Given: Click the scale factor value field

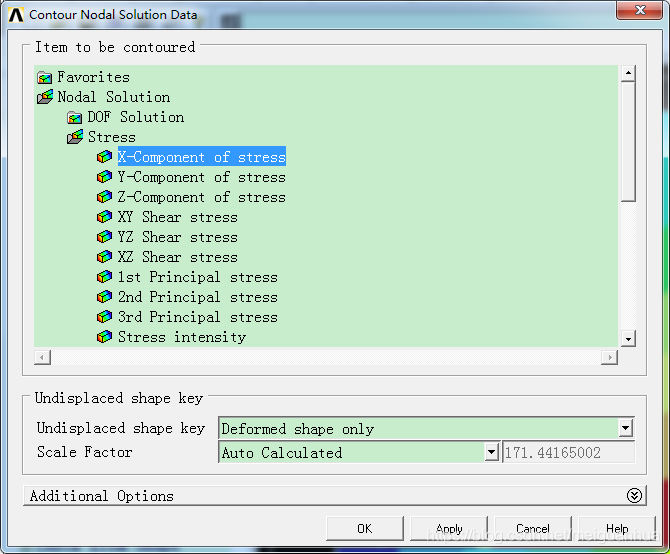Looking at the screenshot, I should pos(568,452).
